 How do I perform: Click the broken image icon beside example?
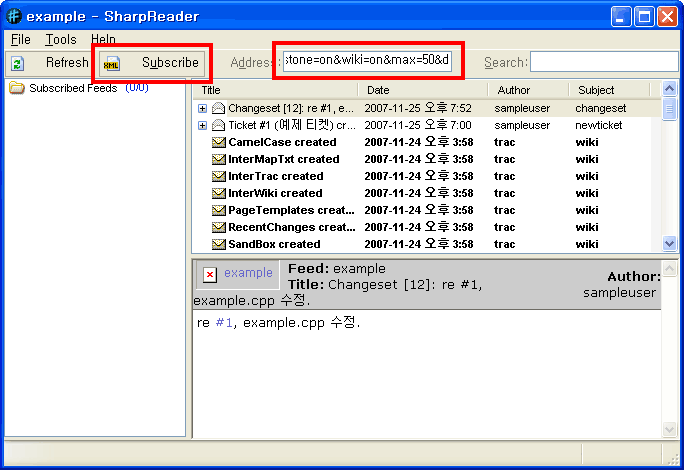point(210,274)
